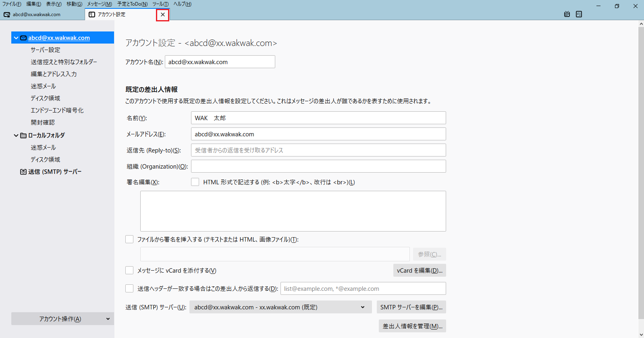The width and height of the screenshot is (644, 338).
Task: Open the tasks icon in tab bar
Action: coord(579,14)
